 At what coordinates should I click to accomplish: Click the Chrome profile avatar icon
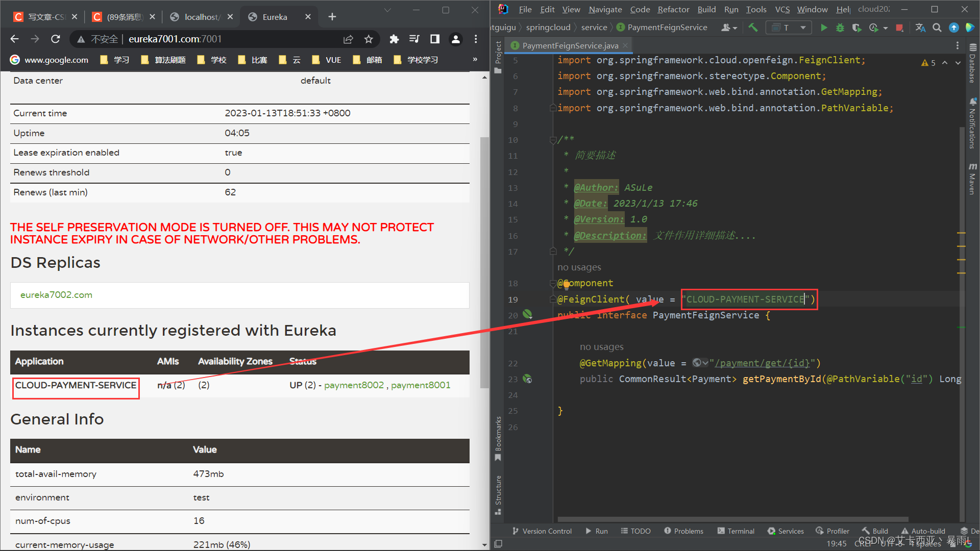click(x=455, y=39)
